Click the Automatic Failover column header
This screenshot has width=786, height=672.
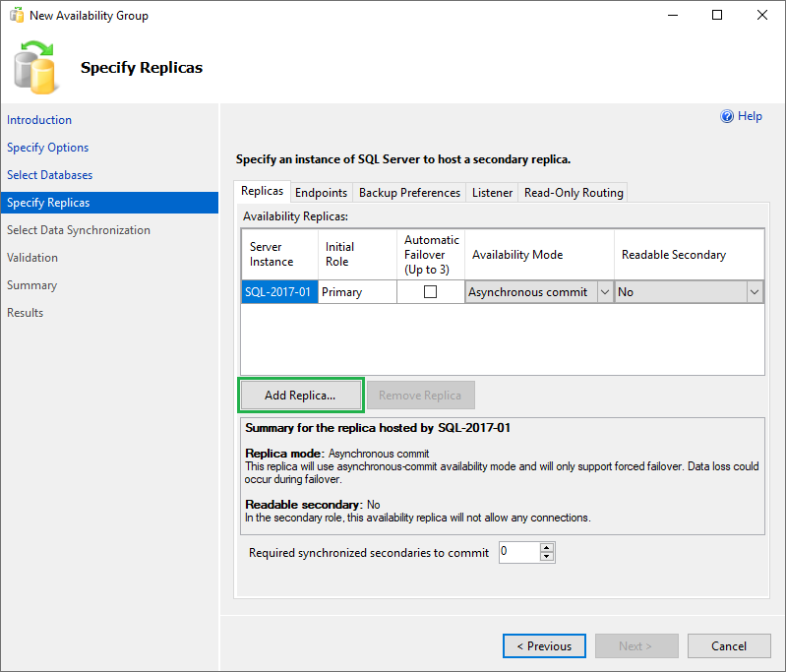[431, 254]
